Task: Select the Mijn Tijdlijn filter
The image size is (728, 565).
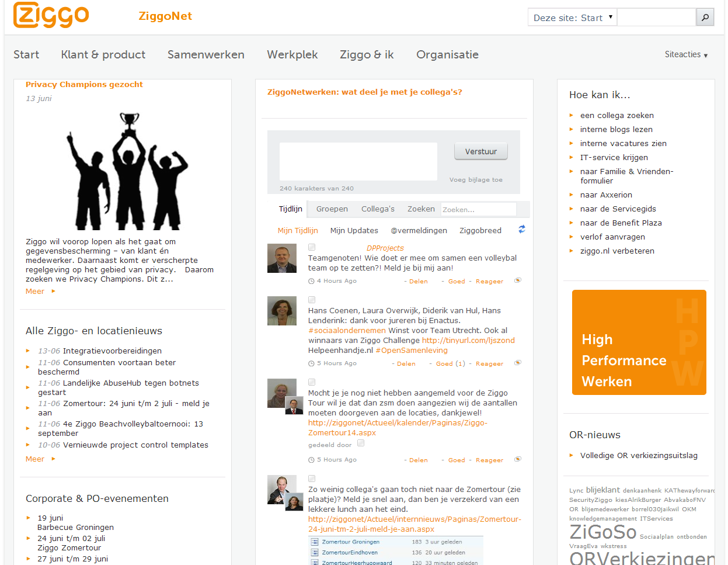Action: click(x=298, y=230)
